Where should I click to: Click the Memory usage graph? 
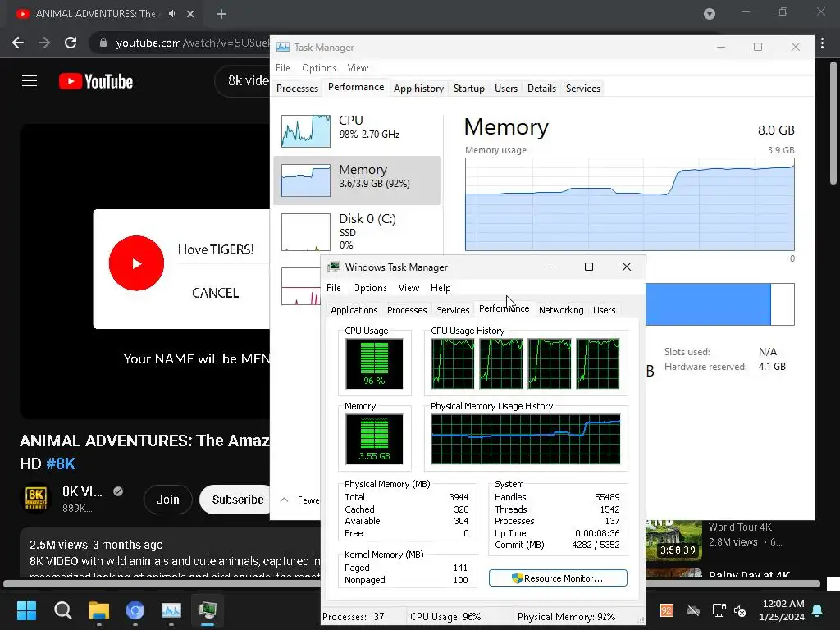tap(629, 204)
